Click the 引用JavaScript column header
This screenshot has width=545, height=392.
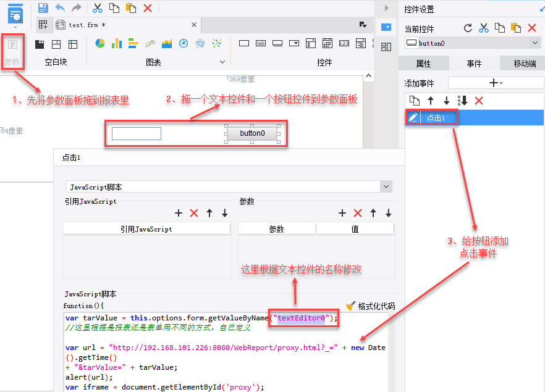click(146, 229)
